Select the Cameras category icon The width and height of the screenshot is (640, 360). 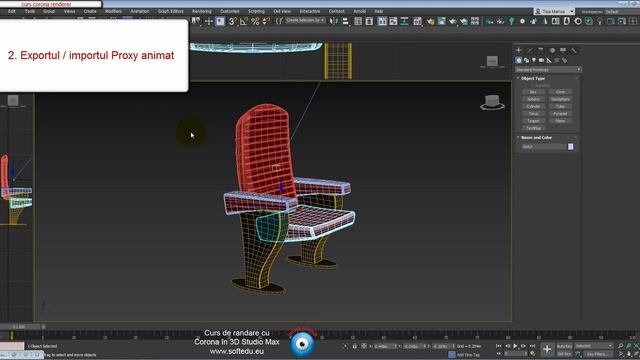(542, 60)
